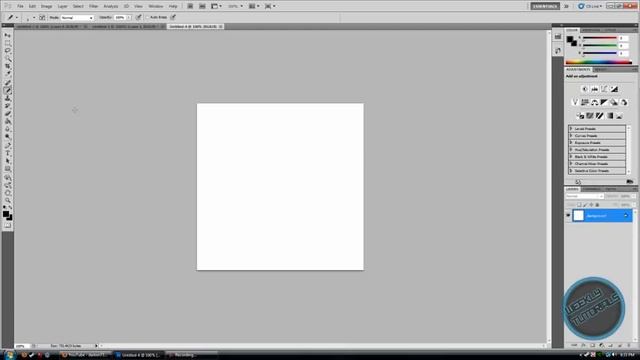
Task: Open the Arrange Documents dropdown
Action: click(254, 6)
